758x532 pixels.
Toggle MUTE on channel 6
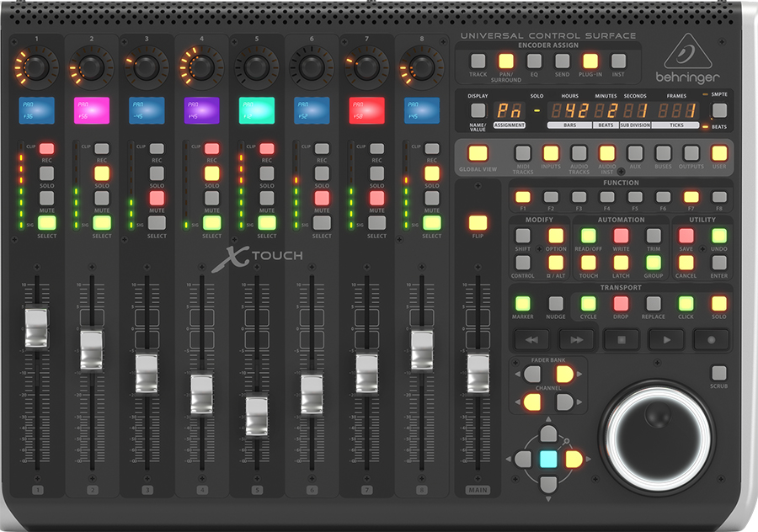click(322, 198)
